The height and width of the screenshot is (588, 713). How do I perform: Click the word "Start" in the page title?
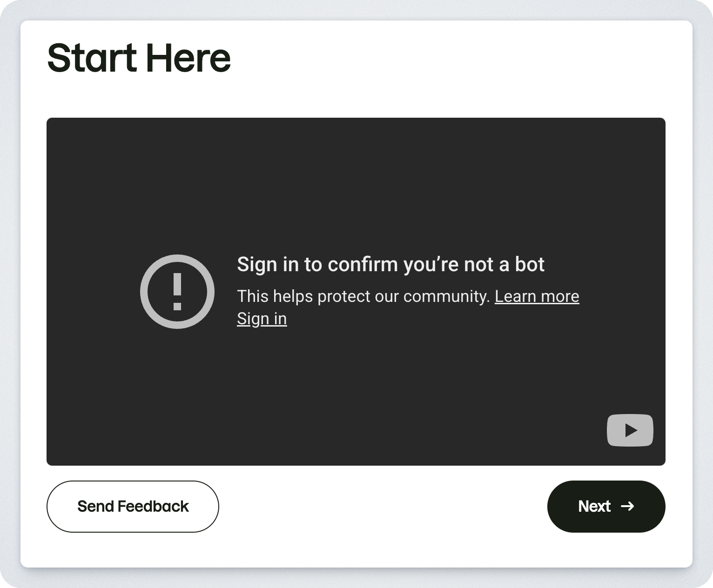pyautogui.click(x=92, y=58)
